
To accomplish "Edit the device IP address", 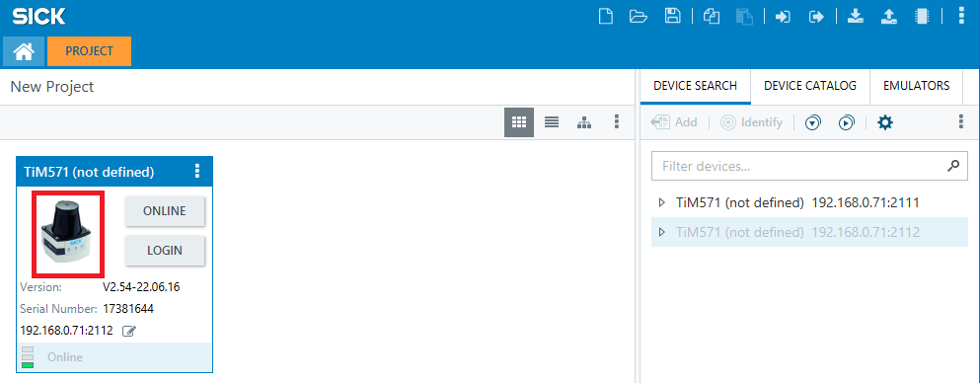I will coord(128,331).
